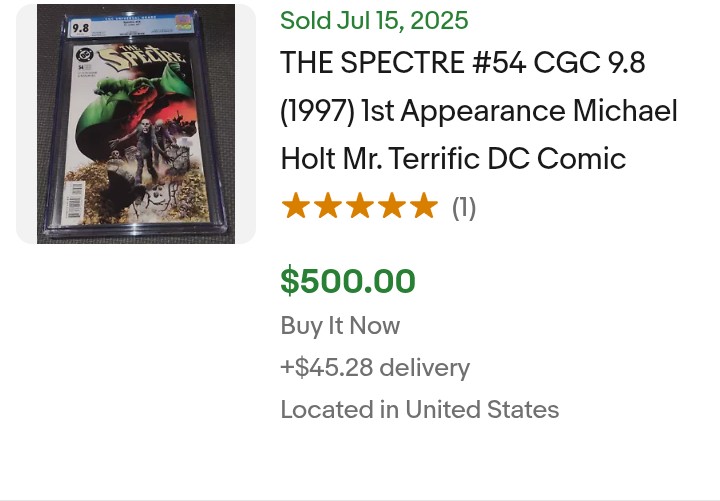720x501 pixels.
Task: Click the first orange rating star
Action: click(x=295, y=206)
